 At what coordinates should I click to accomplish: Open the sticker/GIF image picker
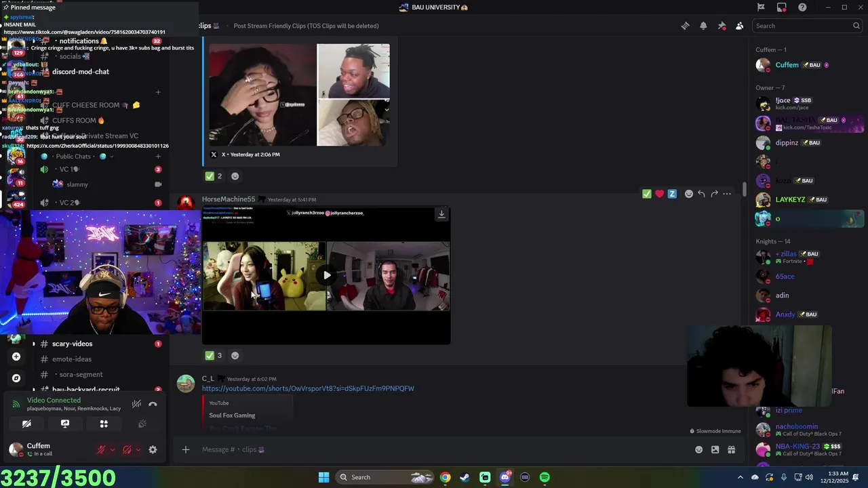(x=715, y=449)
